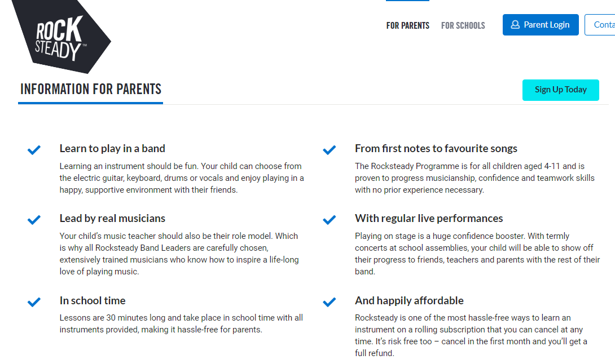The height and width of the screenshot is (364, 615).
Task: Click the Rocksteady logo
Action: point(61,36)
